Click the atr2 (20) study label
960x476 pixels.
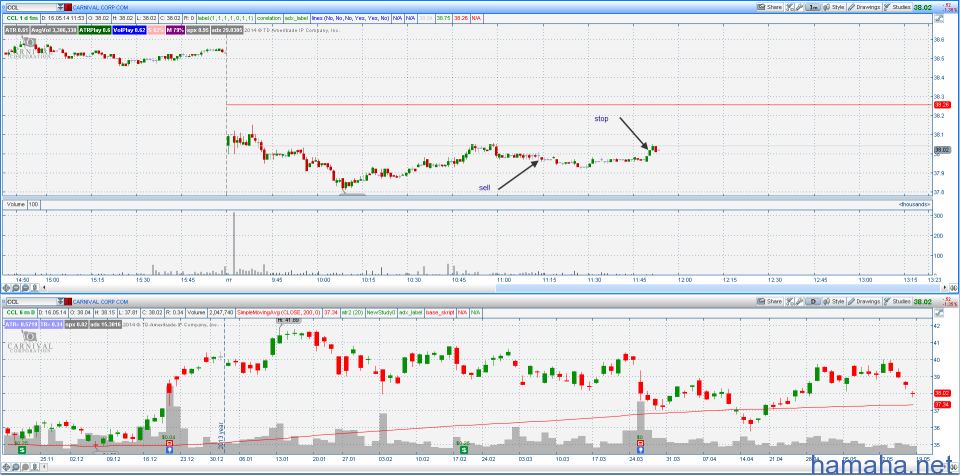coord(352,312)
